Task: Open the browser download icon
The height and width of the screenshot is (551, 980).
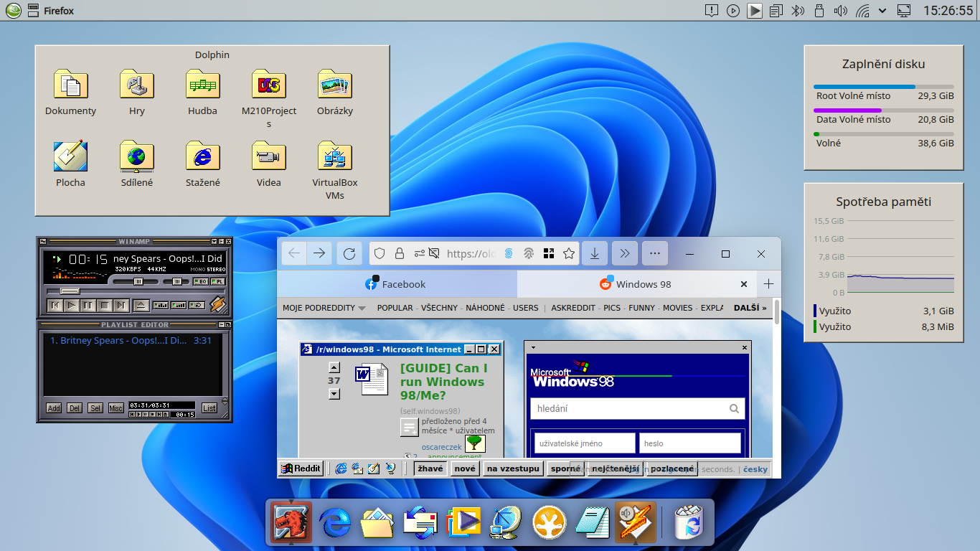Action: pyautogui.click(x=594, y=253)
